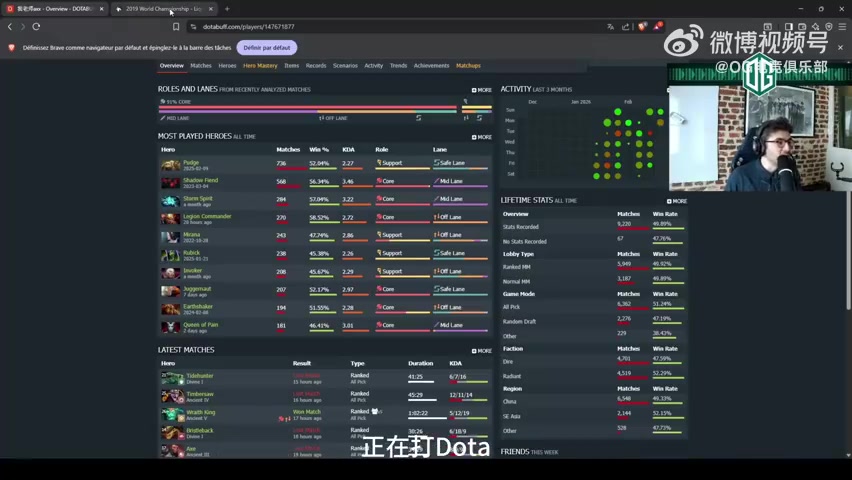Click Queen of Pain hero portrait
Screen dimensions: 852x480
(x=170, y=327)
